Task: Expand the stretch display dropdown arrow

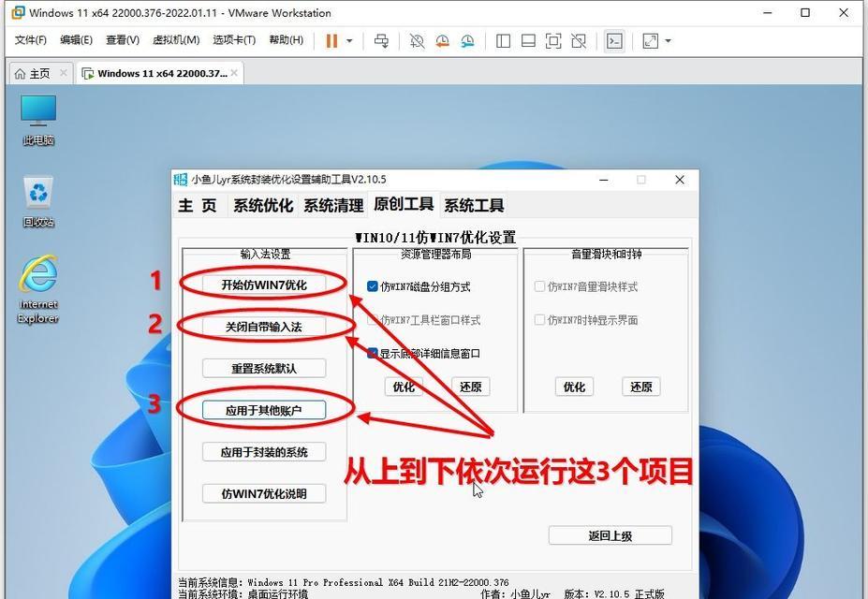Action: [669, 41]
